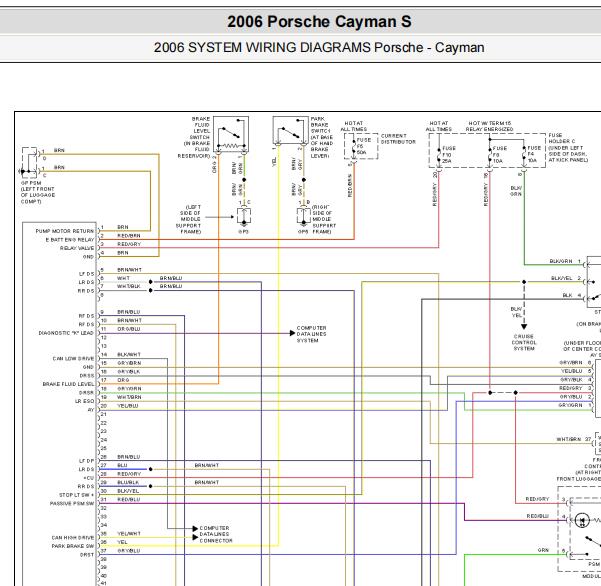Click 'RED/BRN' wire label at pin 2
This screenshot has height=586, width=601.
(129, 236)
